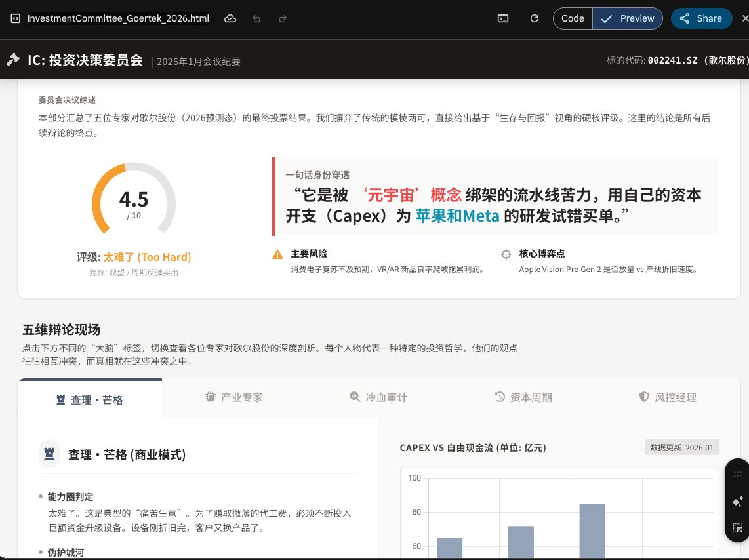Switch to the 风控经理 tab
The width and height of the screenshot is (749, 560).
click(x=668, y=397)
